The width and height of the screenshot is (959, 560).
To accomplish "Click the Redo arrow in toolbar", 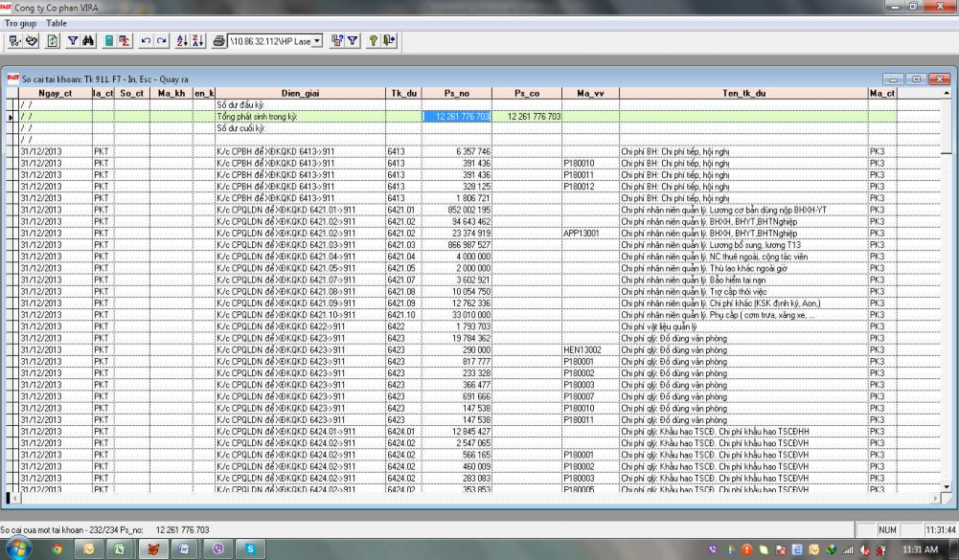I will [162, 41].
